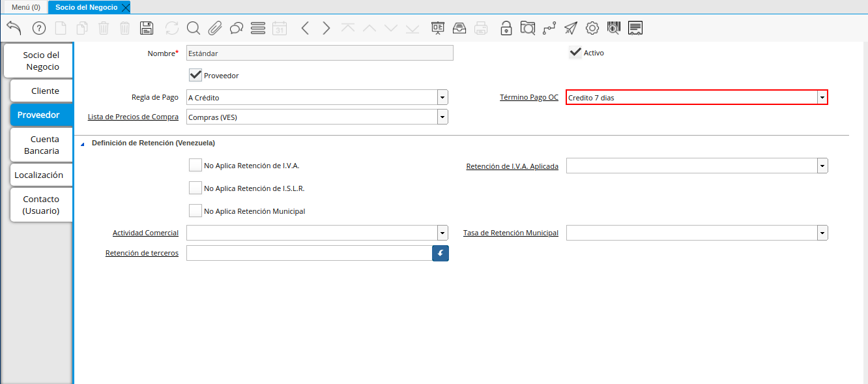Toggle grid view with list icon

[x=258, y=28]
